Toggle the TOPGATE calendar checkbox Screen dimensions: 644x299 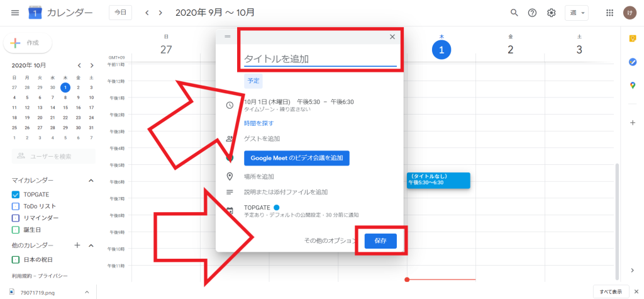click(x=16, y=195)
